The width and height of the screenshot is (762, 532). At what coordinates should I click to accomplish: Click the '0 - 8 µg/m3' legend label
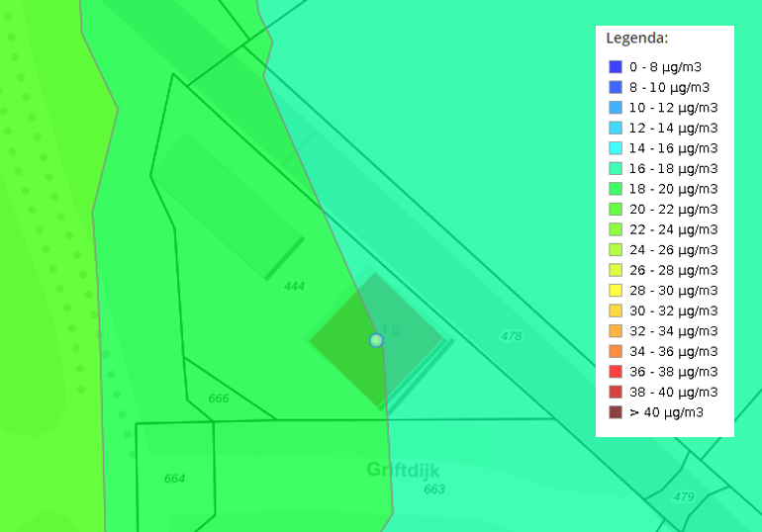(665, 67)
